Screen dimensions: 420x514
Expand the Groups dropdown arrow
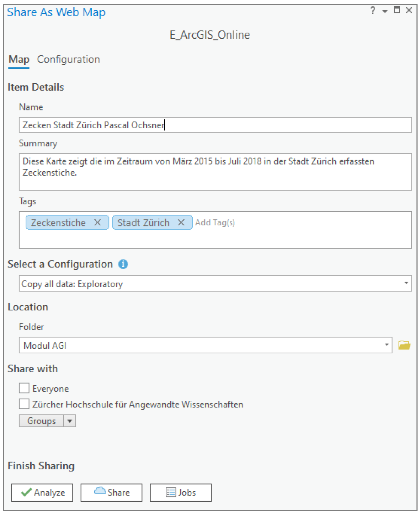[70, 421]
